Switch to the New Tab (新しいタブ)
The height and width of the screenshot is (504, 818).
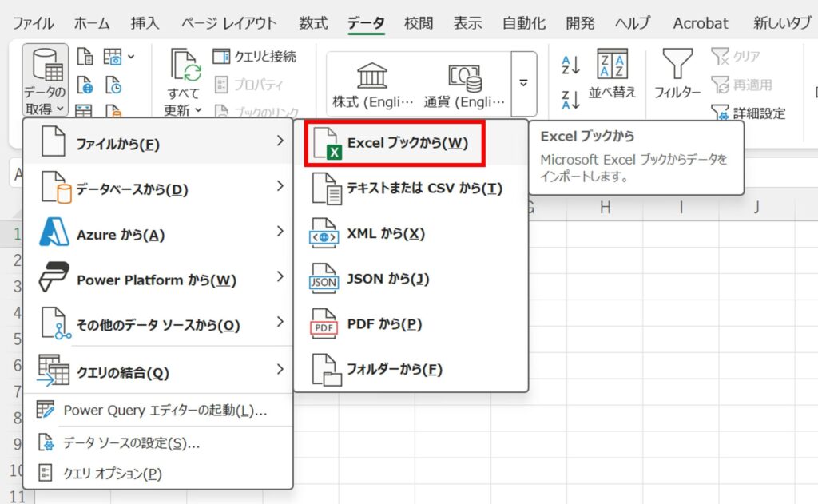pos(782,23)
